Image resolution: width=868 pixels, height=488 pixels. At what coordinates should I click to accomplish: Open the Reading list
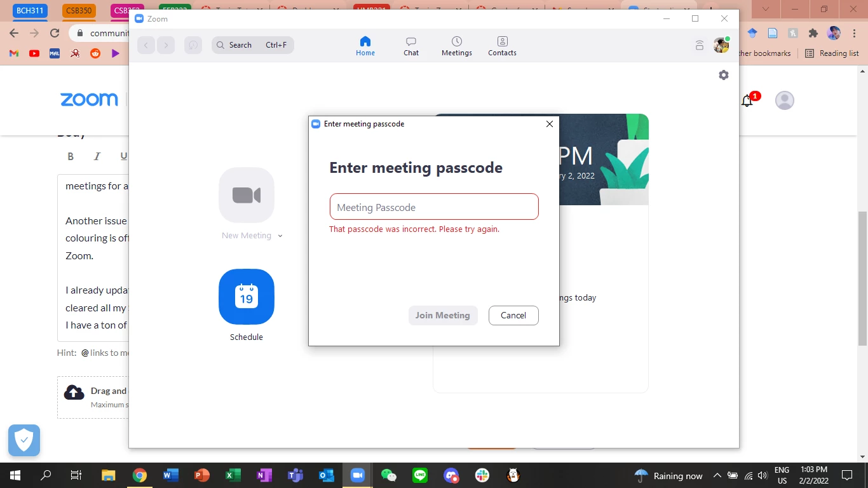832,53
